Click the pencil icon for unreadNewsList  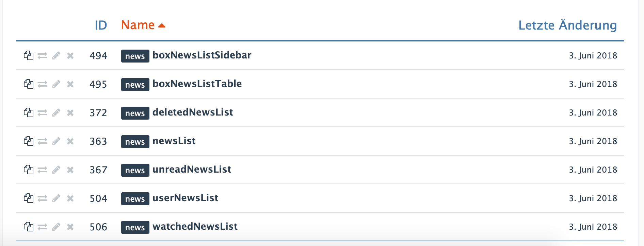(56, 170)
